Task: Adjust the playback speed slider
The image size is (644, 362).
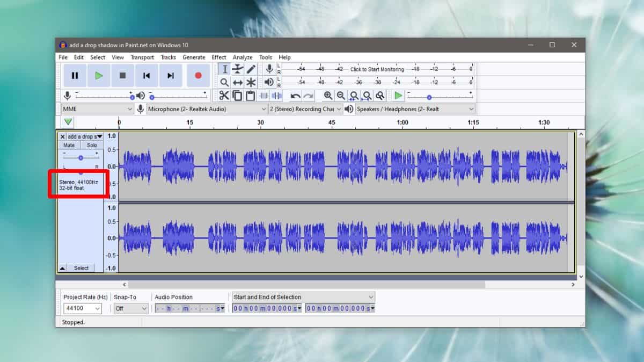Action: [440, 96]
